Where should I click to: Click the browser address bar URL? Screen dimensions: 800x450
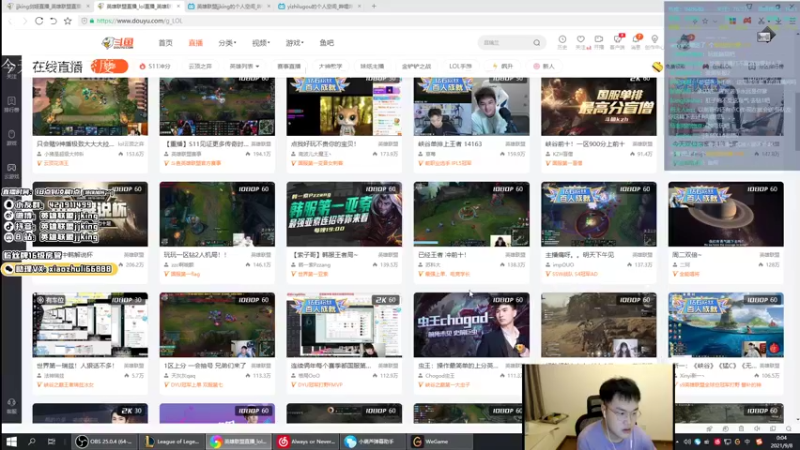pos(139,21)
